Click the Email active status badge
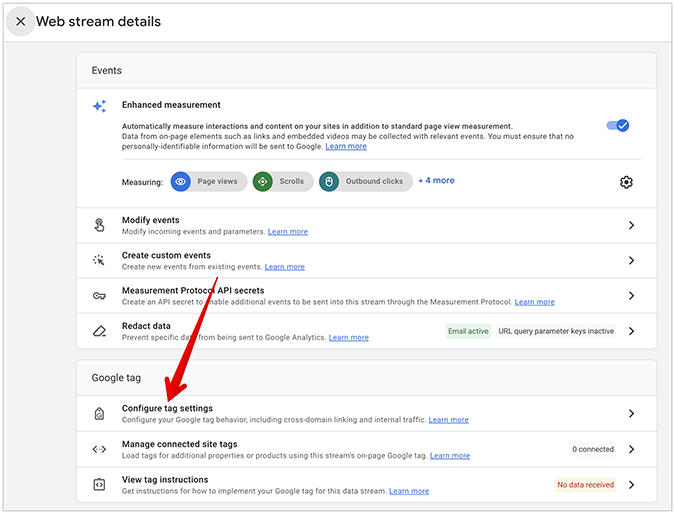This screenshot has width=675, height=514. click(468, 331)
